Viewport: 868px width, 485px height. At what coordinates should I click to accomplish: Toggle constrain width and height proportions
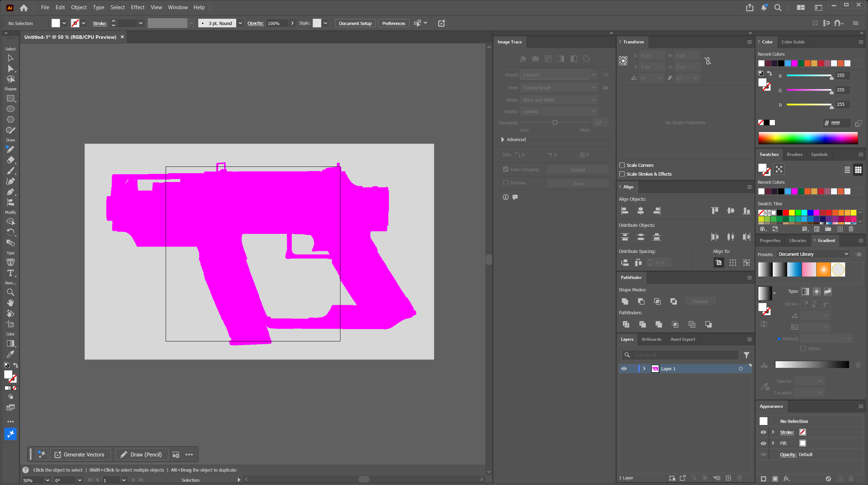708,61
